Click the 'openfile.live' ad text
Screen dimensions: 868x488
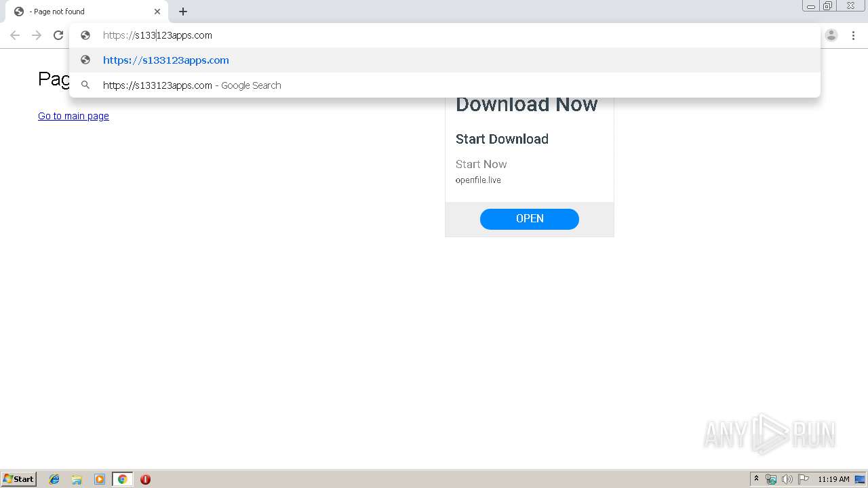click(478, 180)
